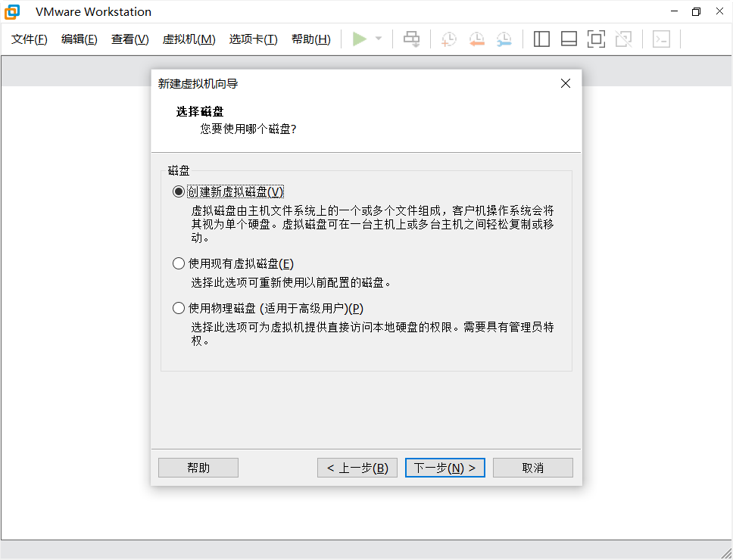Click the Take Snapshot clock icon

pyautogui.click(x=449, y=39)
